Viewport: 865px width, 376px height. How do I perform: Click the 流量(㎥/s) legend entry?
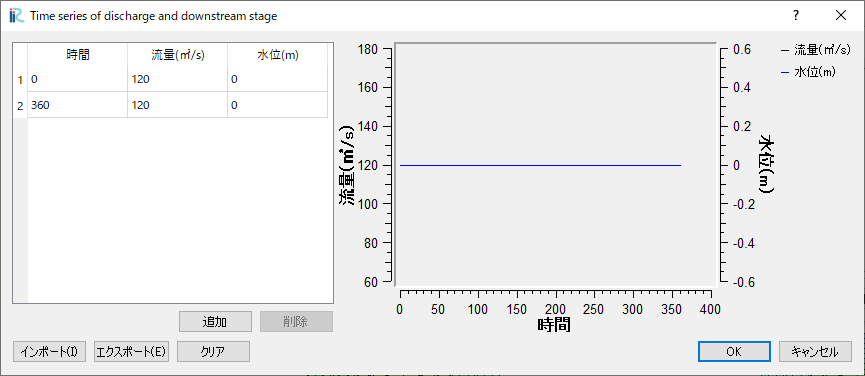(815, 50)
